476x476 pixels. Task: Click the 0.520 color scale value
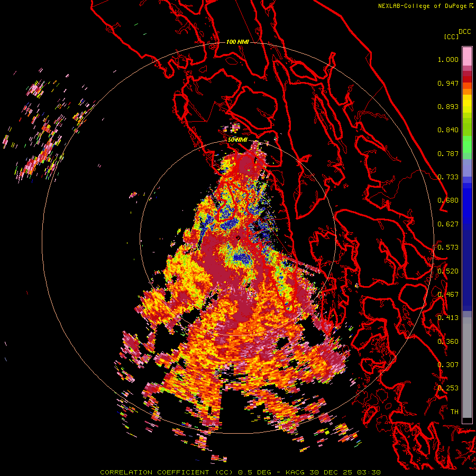pos(448,271)
